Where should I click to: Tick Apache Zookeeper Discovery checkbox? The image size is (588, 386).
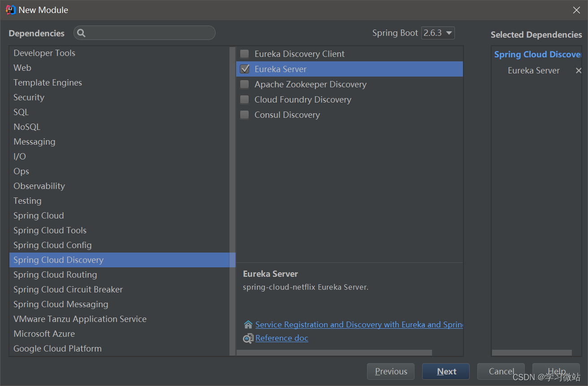coord(244,85)
